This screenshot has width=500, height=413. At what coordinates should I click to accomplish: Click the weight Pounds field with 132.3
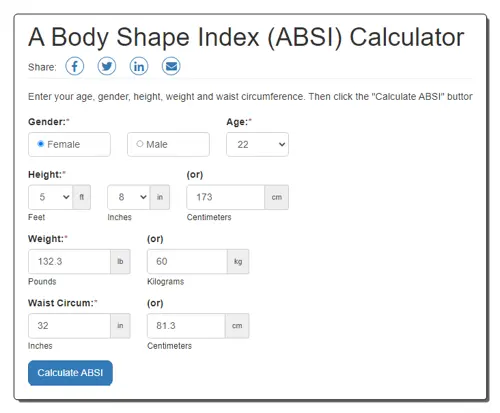pyautogui.click(x=69, y=261)
